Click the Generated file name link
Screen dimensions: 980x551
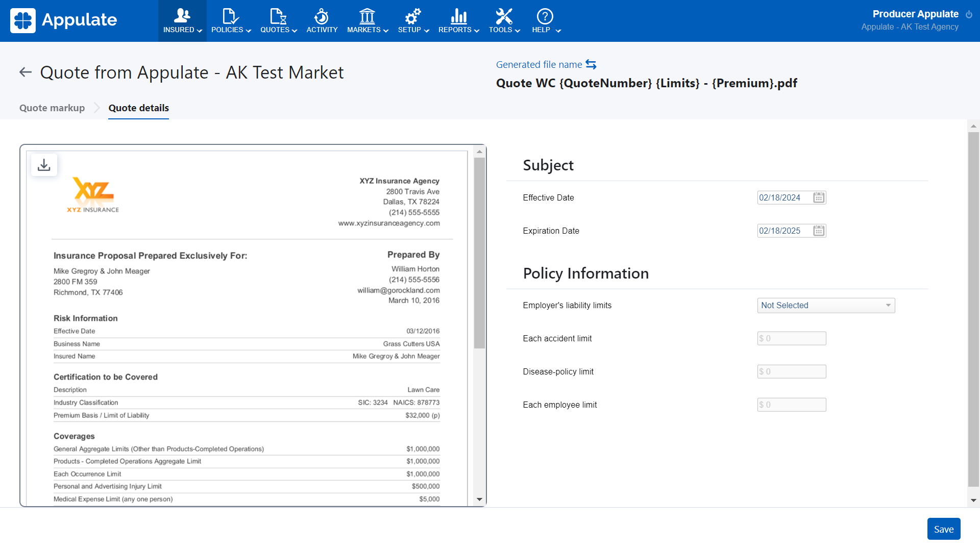click(x=539, y=65)
